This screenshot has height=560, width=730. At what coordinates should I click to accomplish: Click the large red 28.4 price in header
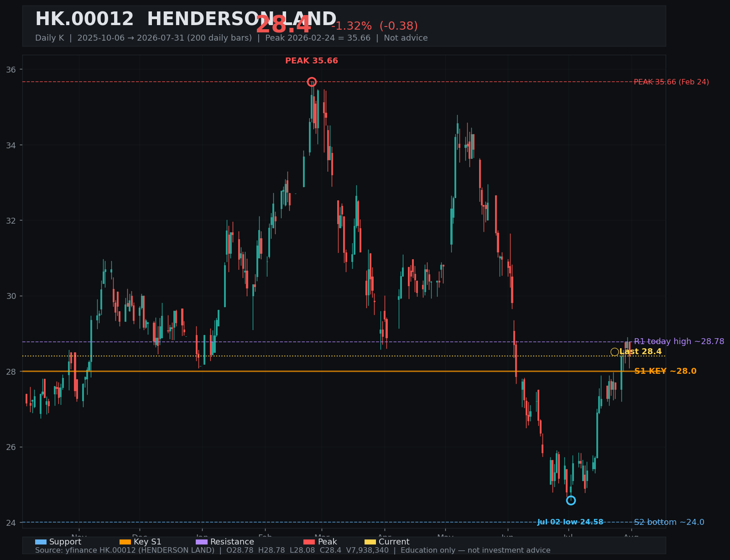283,25
